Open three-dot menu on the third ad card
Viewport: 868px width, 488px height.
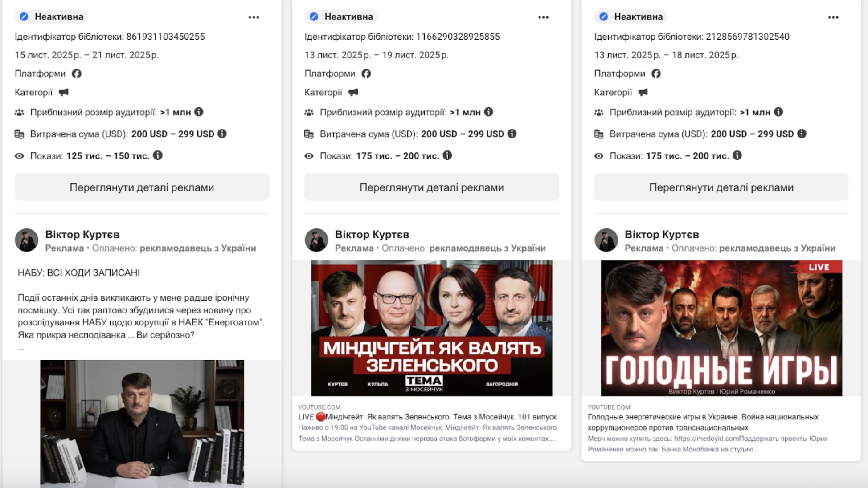point(833,17)
